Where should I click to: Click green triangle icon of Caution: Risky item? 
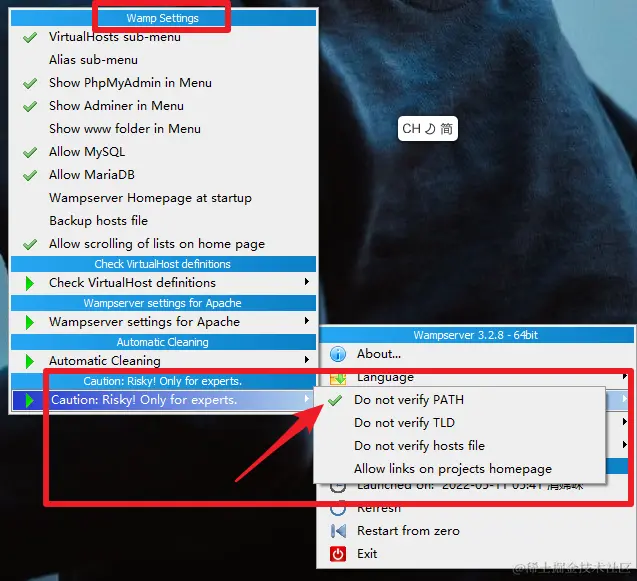point(29,400)
